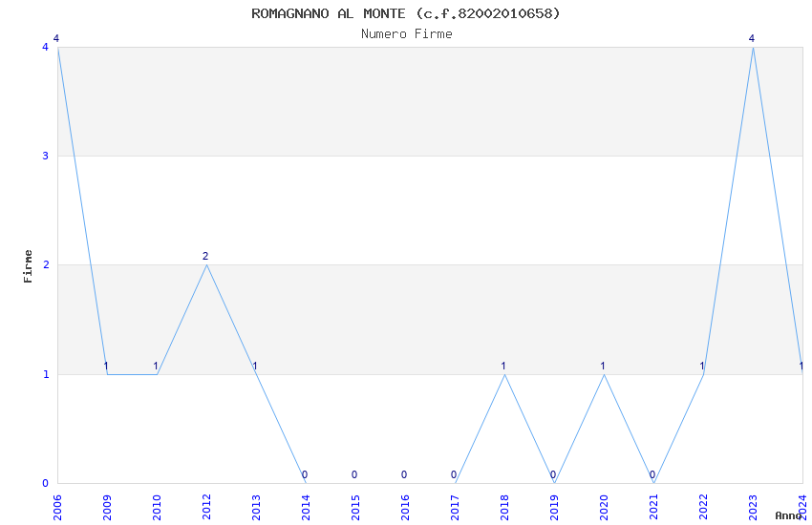The image size is (812, 525).
Task: Click the peak value "2" for year 2012
Action: (x=205, y=256)
